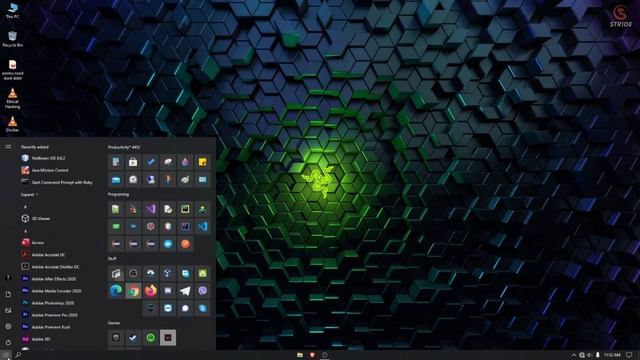The height and width of the screenshot is (360, 640).
Task: Open the highlighted dark red tile in Games
Action: [168, 338]
